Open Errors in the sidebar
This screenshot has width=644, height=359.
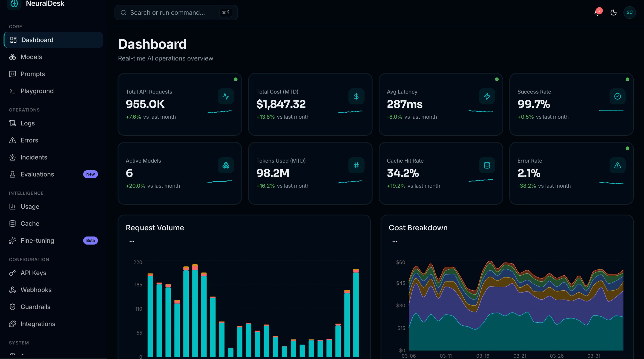tap(54, 140)
